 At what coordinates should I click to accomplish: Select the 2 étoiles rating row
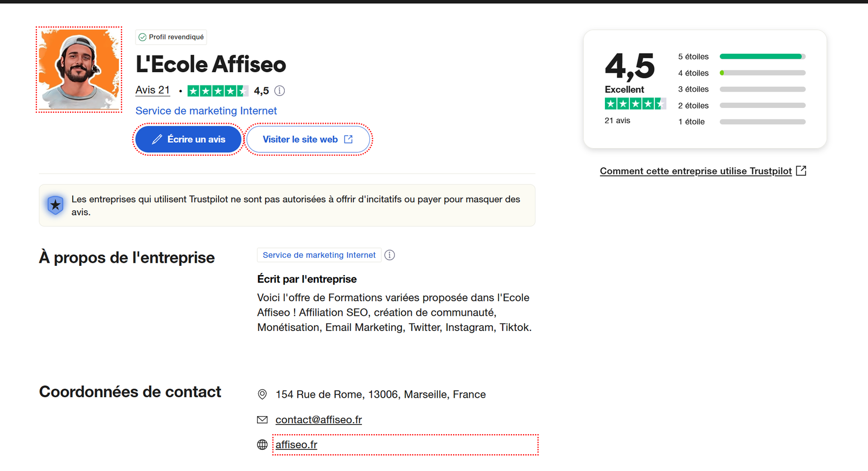tap(742, 105)
